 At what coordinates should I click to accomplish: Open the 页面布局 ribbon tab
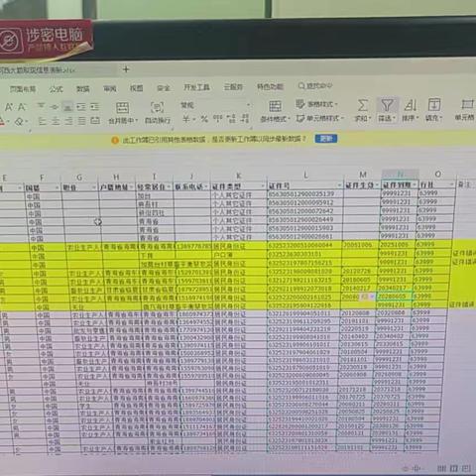23,89
